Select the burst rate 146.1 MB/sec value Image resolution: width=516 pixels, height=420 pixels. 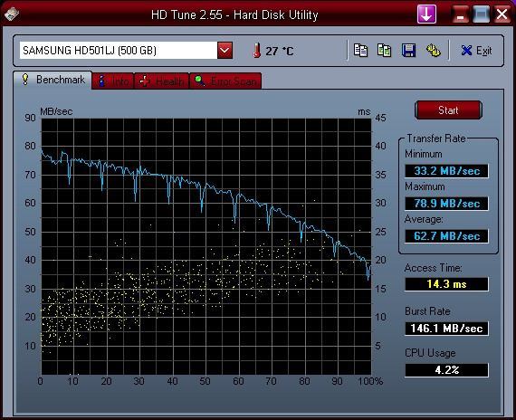pos(446,329)
